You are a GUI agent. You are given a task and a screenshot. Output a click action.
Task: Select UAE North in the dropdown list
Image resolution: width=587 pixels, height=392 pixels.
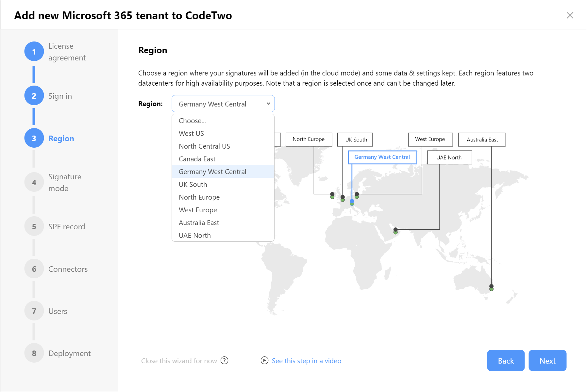[x=223, y=235]
